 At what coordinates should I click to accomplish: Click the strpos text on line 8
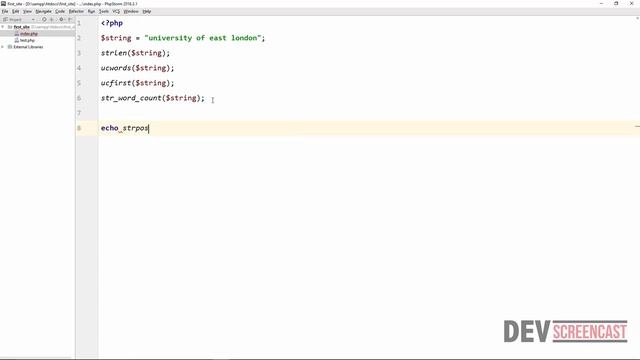point(136,128)
